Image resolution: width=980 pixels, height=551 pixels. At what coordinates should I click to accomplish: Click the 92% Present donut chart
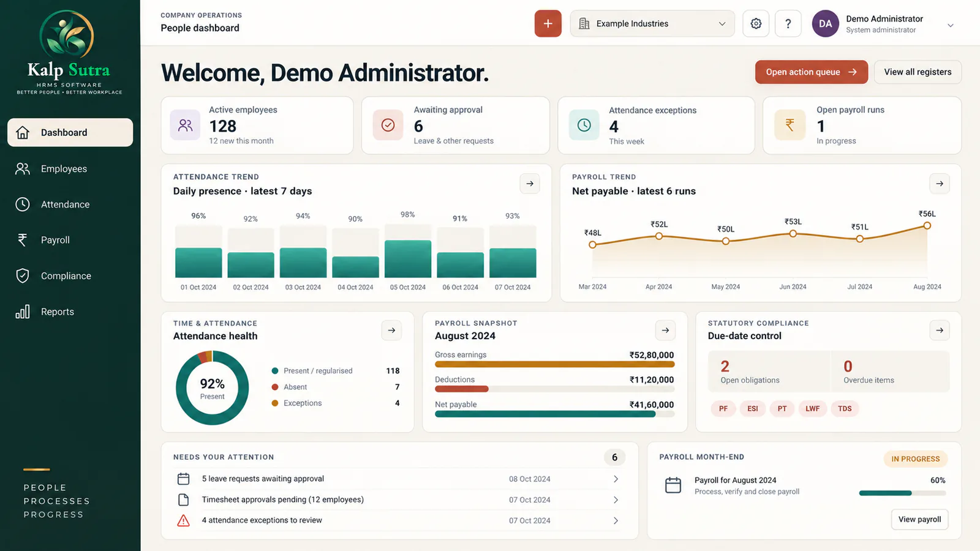[212, 388]
